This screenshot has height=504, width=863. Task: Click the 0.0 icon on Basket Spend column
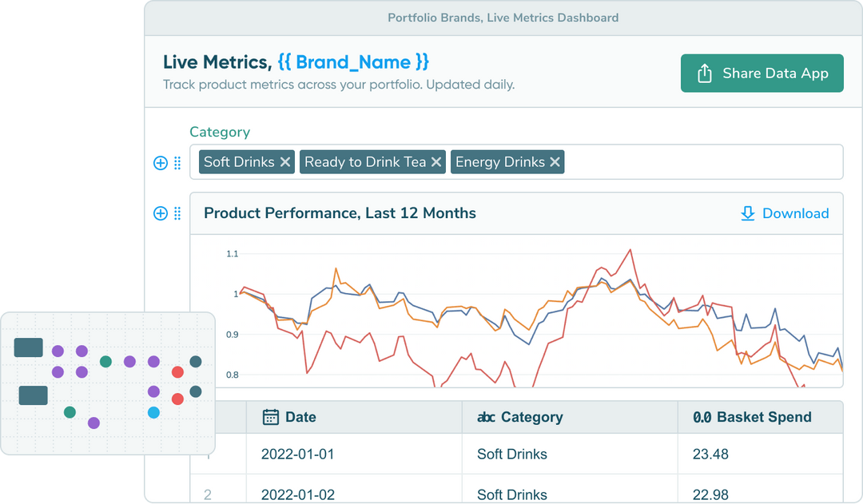pyautogui.click(x=702, y=417)
